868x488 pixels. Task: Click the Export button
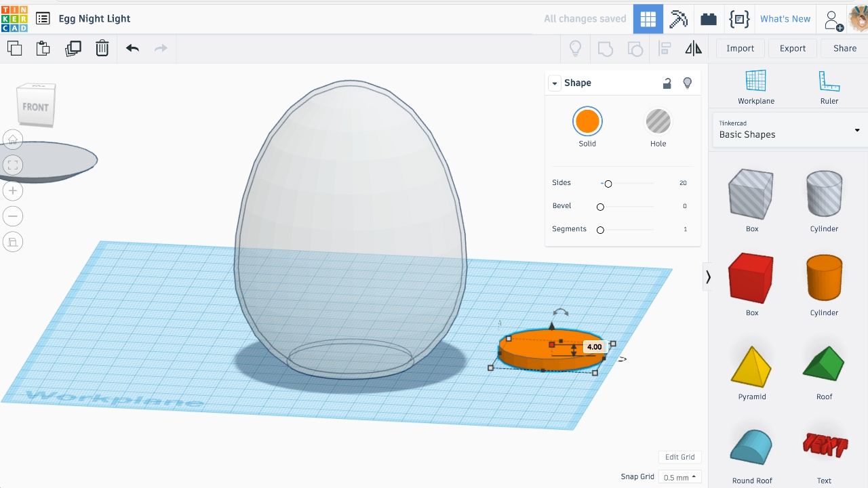[x=793, y=48]
